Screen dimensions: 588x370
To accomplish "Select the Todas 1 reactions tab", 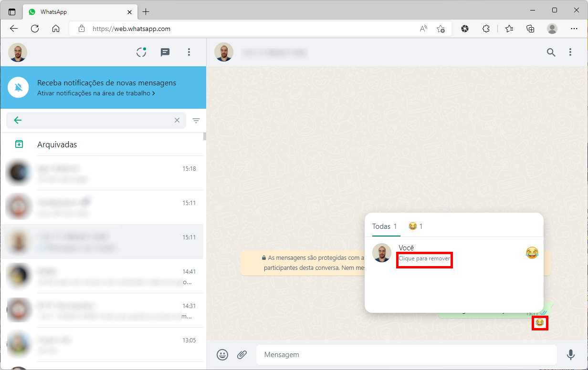I will [x=385, y=226].
